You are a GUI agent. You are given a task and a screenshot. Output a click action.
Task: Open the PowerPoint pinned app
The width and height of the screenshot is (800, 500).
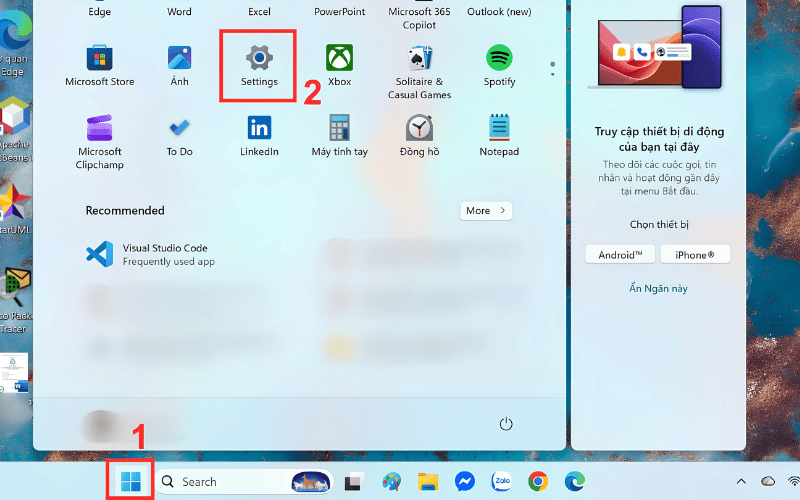click(x=339, y=11)
